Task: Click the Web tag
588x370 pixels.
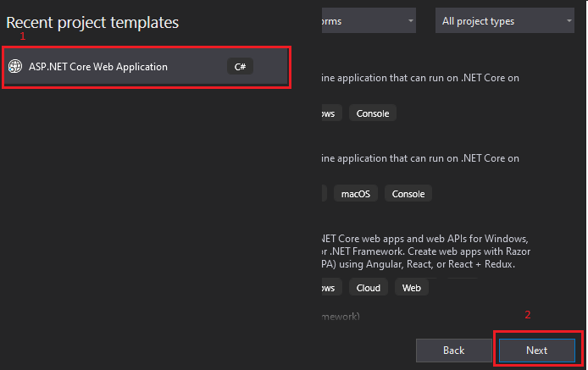Action: [x=412, y=288]
